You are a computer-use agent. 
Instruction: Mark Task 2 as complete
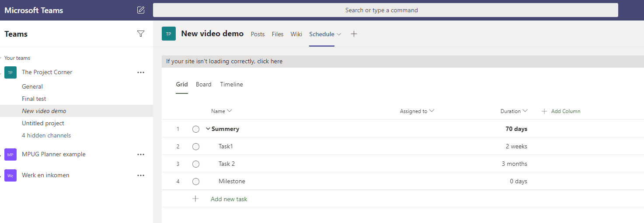pyautogui.click(x=196, y=164)
